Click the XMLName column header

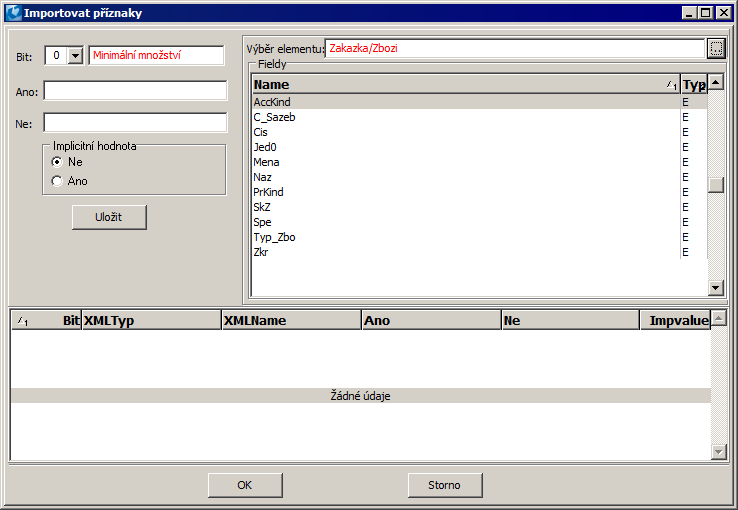[292, 320]
